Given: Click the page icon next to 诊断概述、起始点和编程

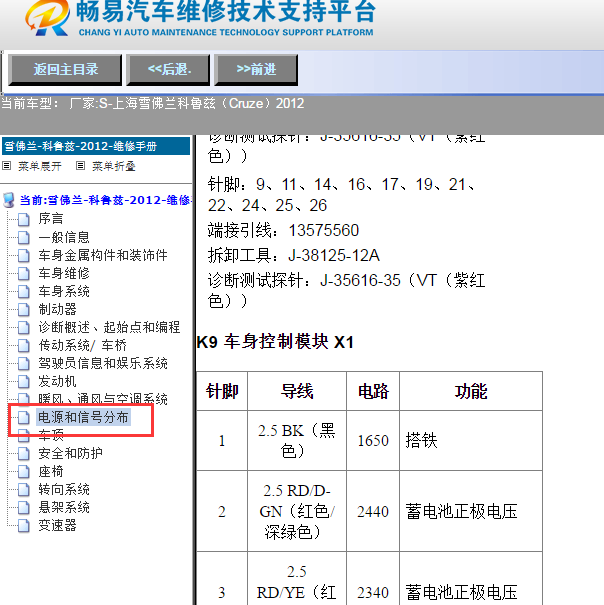Looking at the screenshot, I should pos(24,328).
